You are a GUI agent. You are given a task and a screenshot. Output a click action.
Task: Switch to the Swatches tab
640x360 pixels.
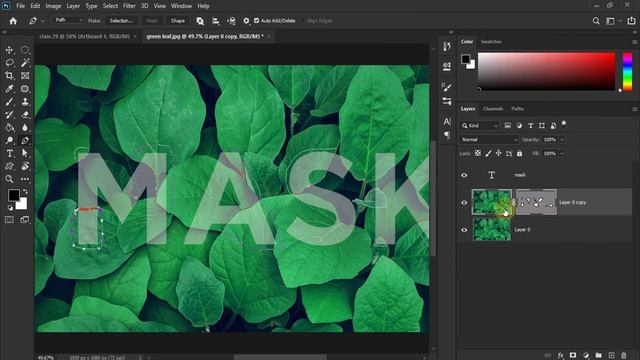tap(491, 42)
